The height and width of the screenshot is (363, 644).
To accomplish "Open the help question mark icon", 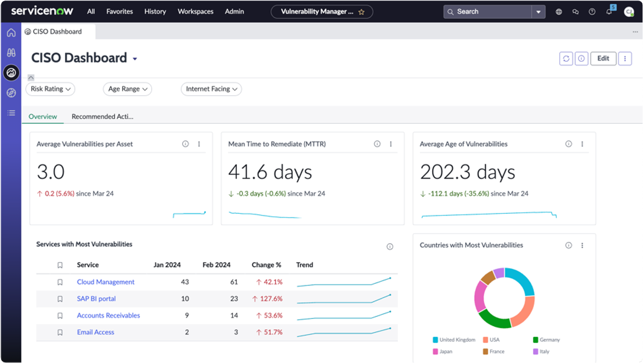I will pyautogui.click(x=592, y=11).
